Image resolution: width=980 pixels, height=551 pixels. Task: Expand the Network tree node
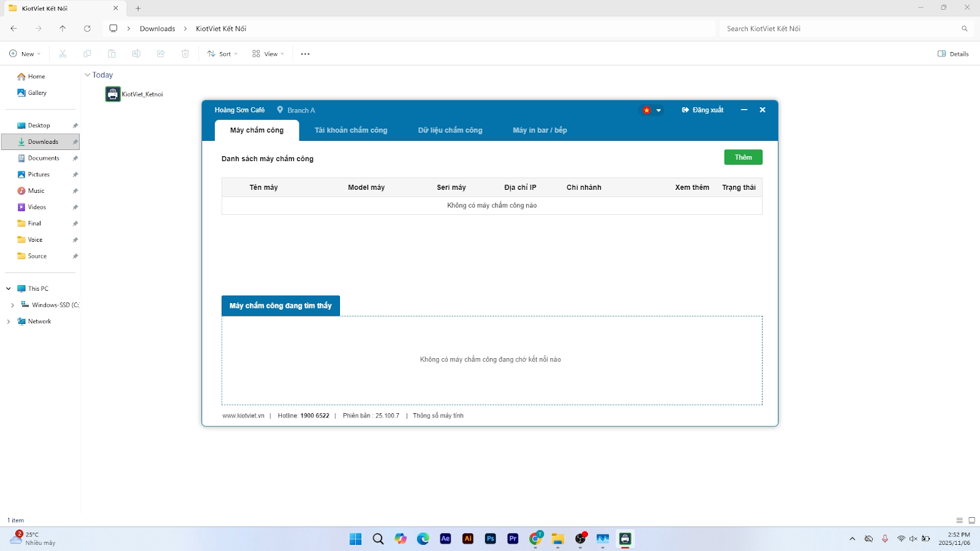[9, 321]
